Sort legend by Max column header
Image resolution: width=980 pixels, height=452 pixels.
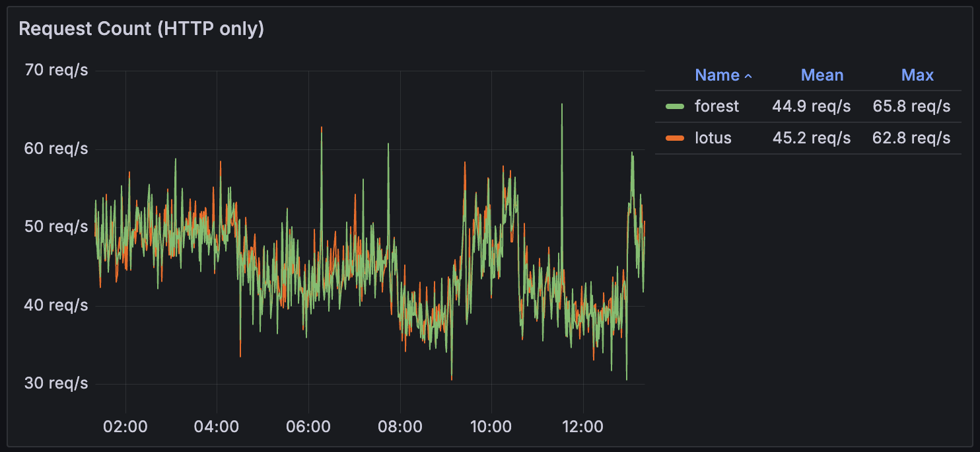(x=917, y=75)
